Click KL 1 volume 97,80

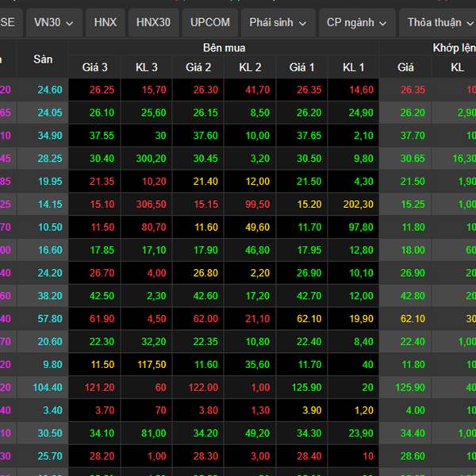tap(361, 227)
